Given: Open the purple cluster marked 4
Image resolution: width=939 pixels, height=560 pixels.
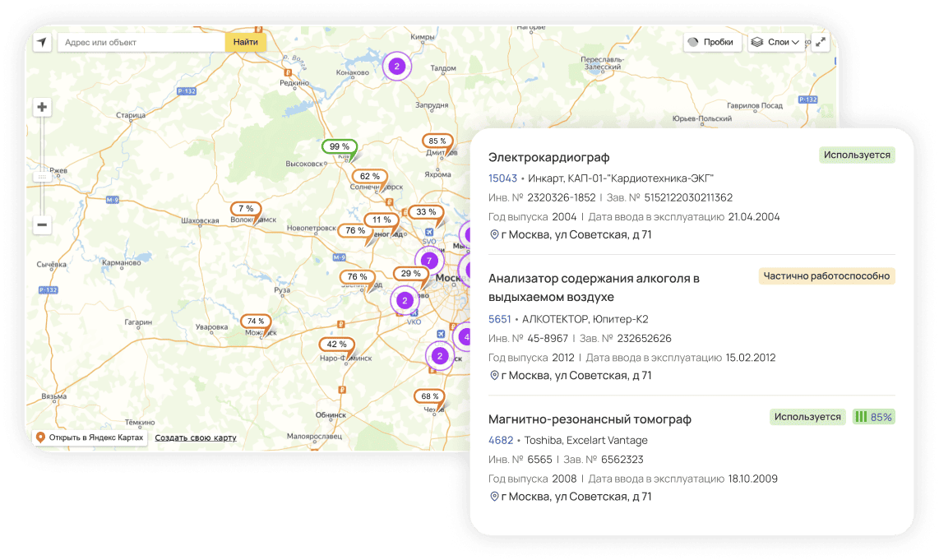Looking at the screenshot, I should (465, 337).
